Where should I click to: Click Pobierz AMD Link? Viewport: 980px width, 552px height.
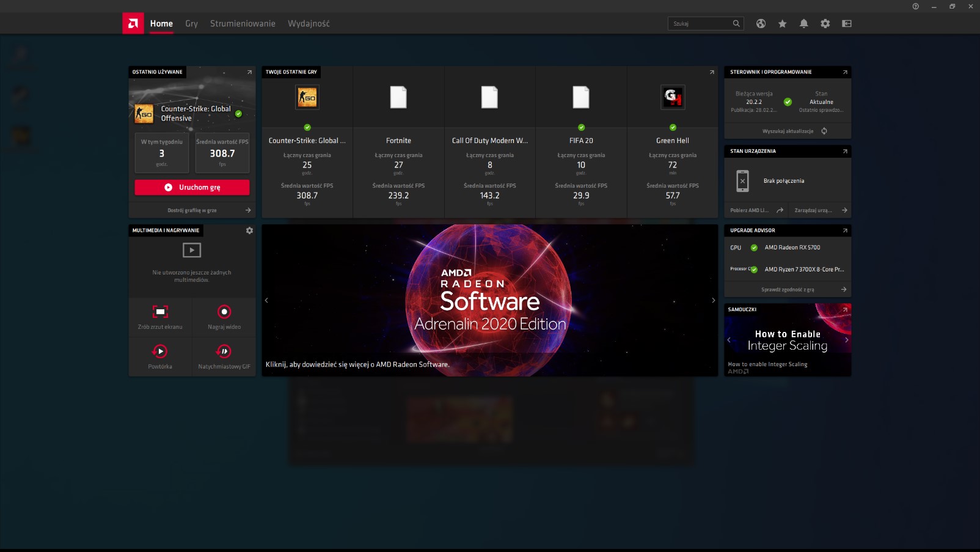749,210
